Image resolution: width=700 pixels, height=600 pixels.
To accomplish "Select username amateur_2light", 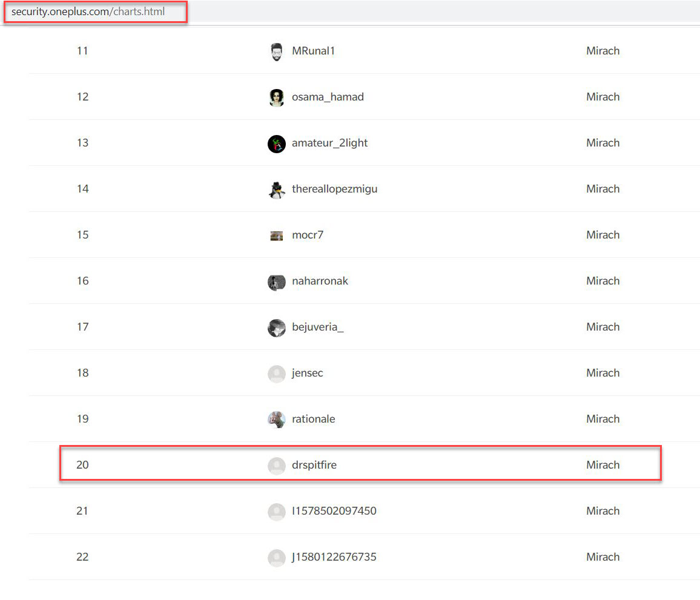I will tap(329, 143).
